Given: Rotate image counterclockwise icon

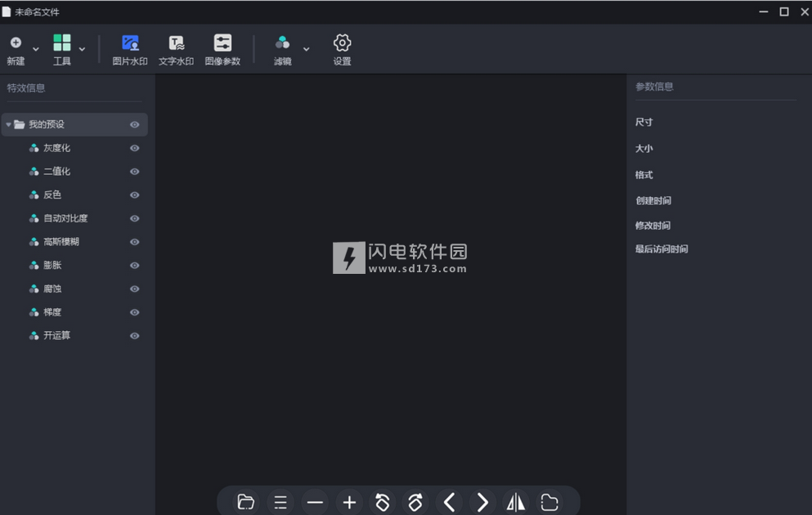Looking at the screenshot, I should pyautogui.click(x=383, y=502).
